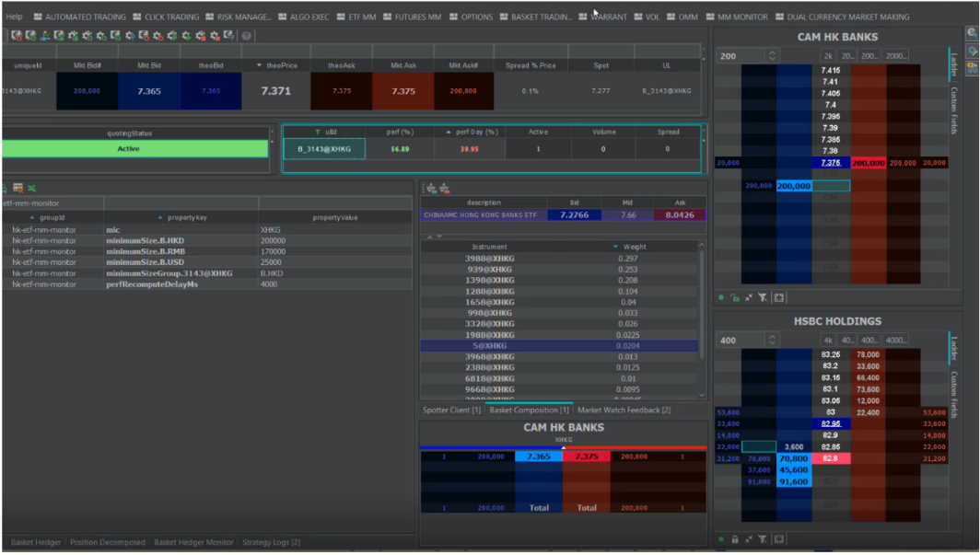Click the filter funnel icon under CAM HK BANKS ladder
Screen dimensions: 980x555
(763, 298)
